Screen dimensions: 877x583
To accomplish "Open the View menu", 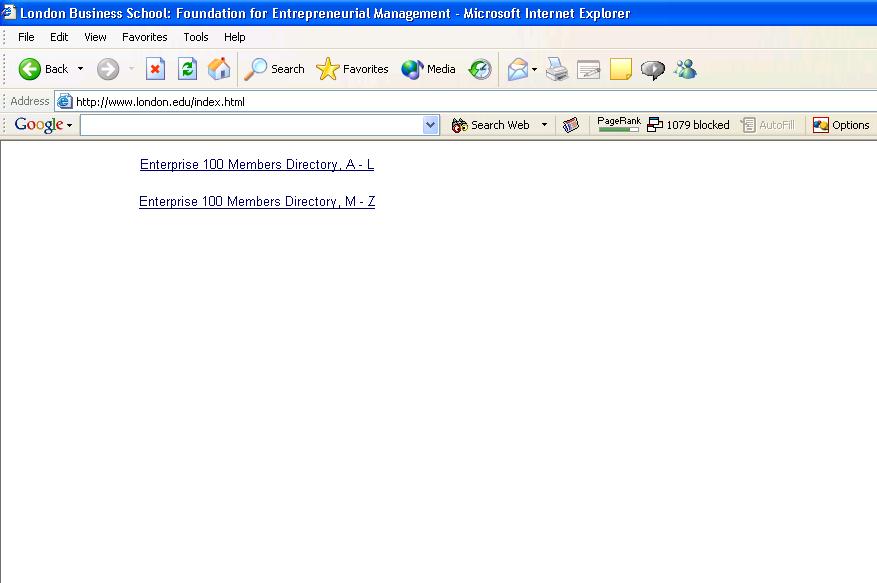I will point(95,37).
